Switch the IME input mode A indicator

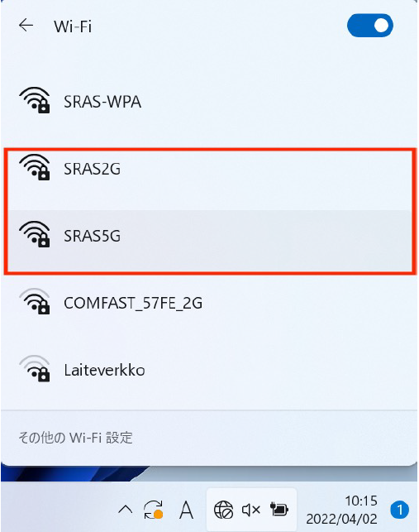click(186, 510)
